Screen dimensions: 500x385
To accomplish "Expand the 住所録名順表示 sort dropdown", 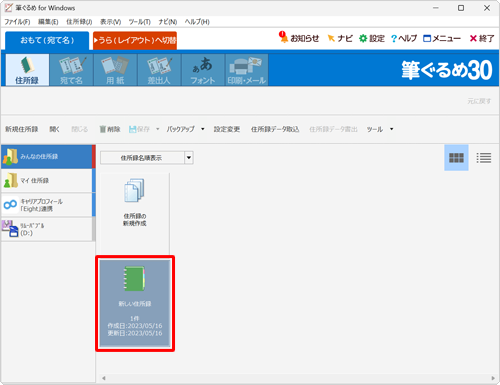I will pyautogui.click(x=189, y=158).
